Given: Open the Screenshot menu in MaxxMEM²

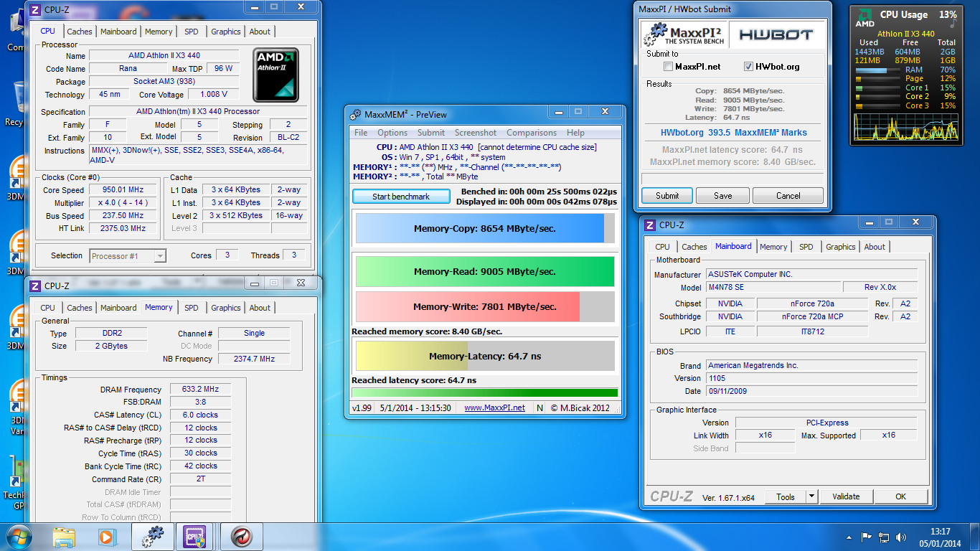Looking at the screenshot, I should 476,133.
